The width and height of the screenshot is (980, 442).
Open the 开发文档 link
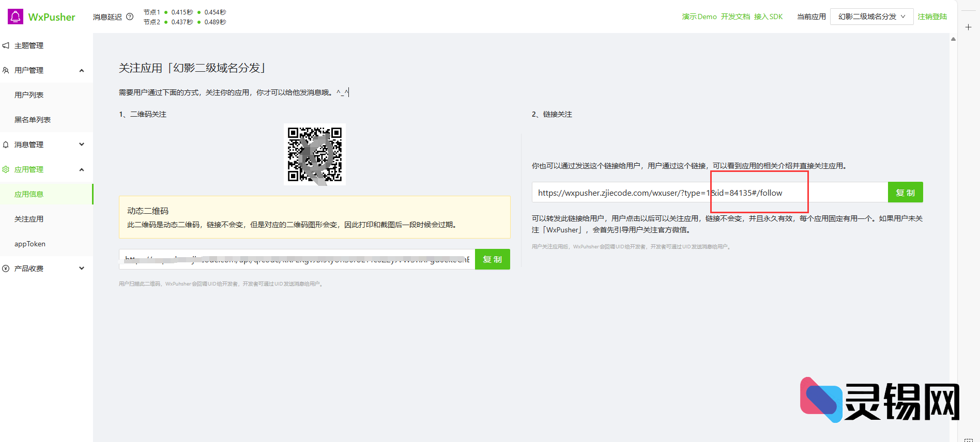click(735, 17)
